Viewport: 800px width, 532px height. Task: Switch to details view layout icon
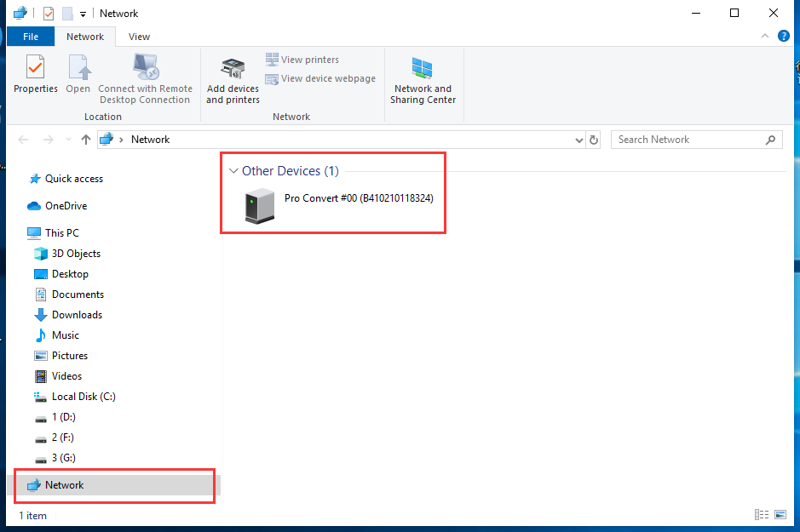pyautogui.click(x=762, y=515)
